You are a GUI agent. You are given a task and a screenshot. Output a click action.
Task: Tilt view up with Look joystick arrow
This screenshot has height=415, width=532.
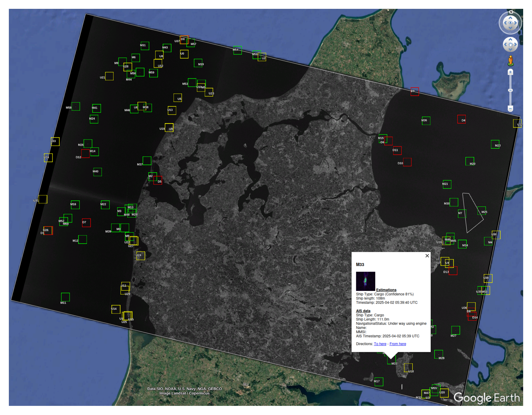(511, 18)
